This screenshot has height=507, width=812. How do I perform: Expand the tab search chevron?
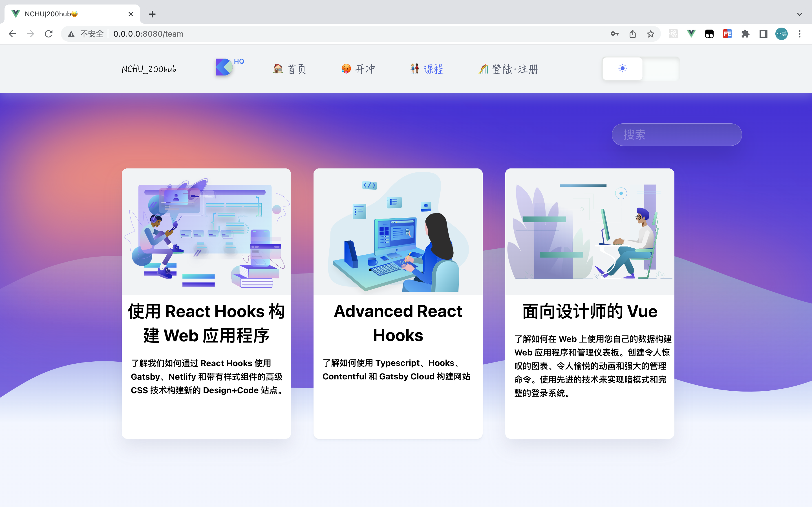(799, 14)
